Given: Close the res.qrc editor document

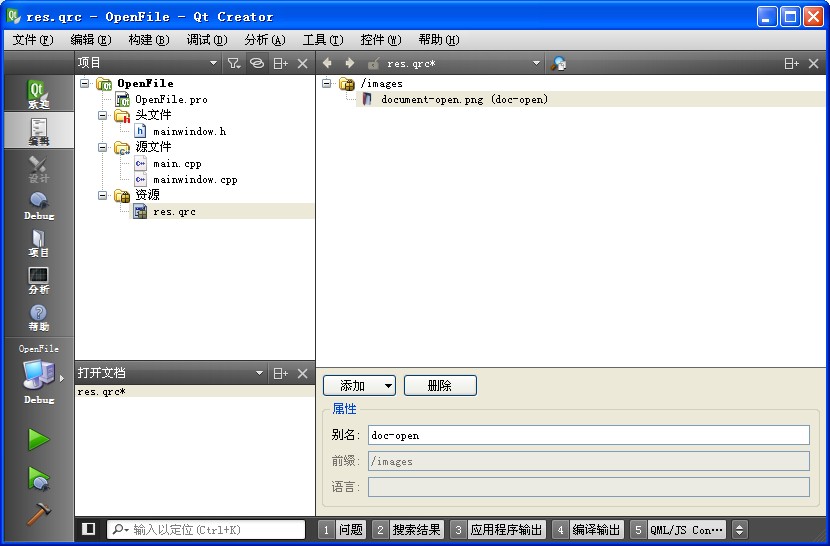Looking at the screenshot, I should point(814,64).
